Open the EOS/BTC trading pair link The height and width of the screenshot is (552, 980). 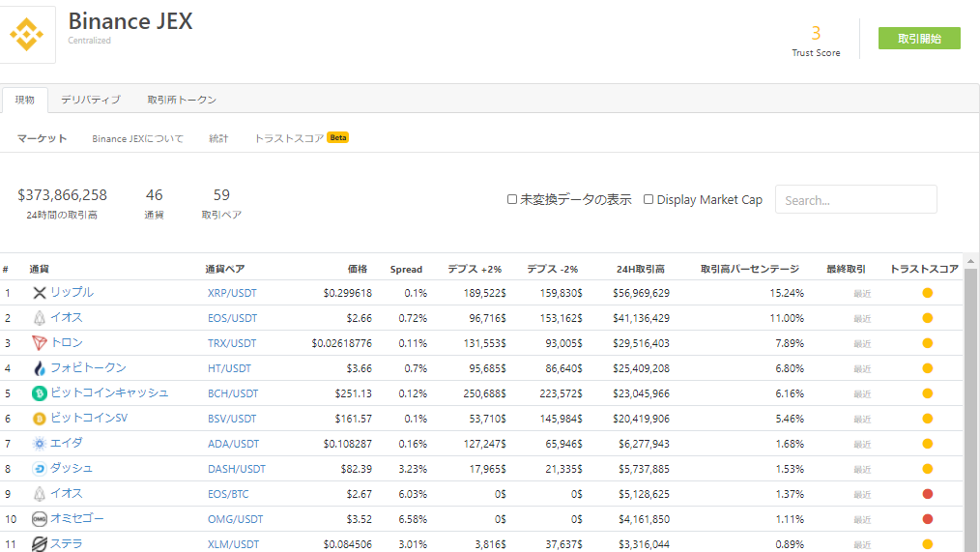pyautogui.click(x=229, y=494)
